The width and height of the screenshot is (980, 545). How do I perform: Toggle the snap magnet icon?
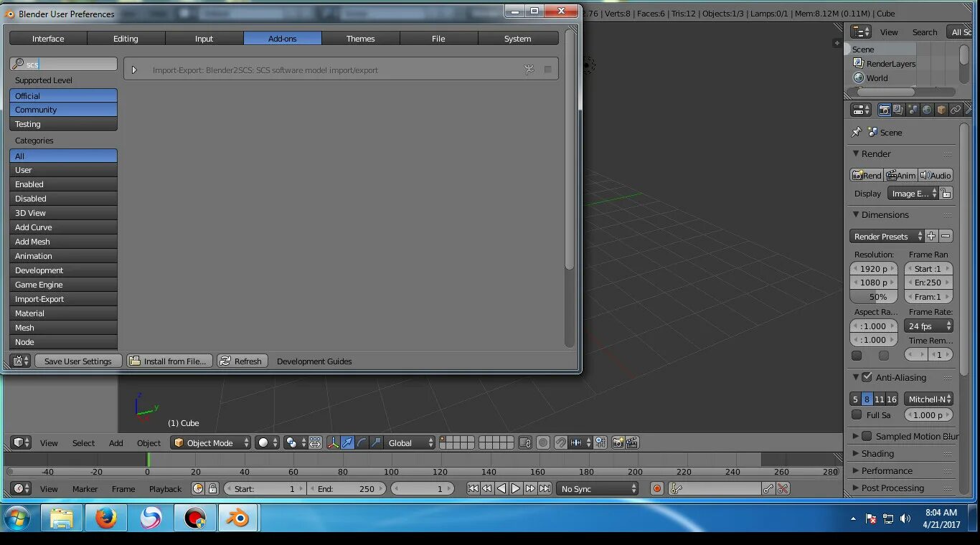(560, 443)
